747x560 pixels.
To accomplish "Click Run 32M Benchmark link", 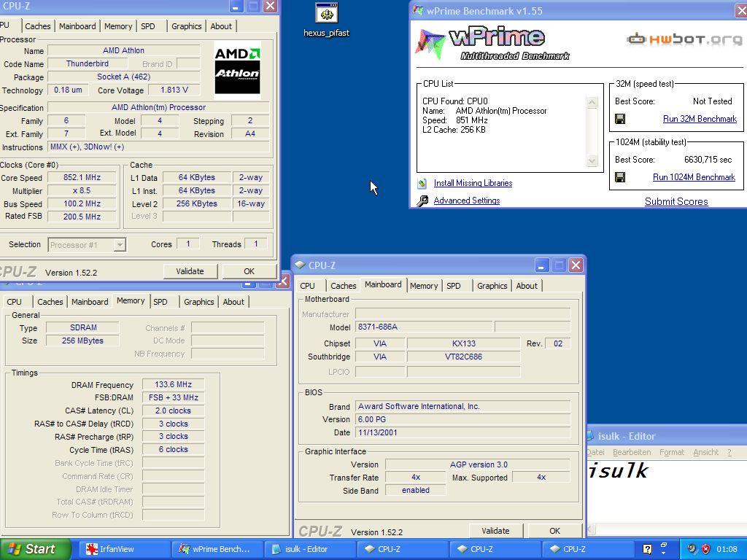I will click(700, 119).
